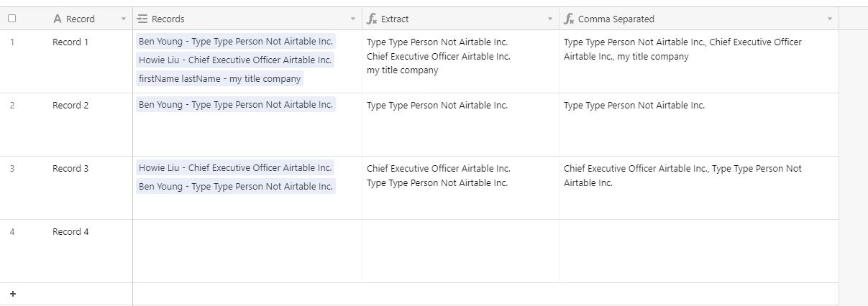
Task: Open firstName lastName linked record chip
Action: pos(219,79)
